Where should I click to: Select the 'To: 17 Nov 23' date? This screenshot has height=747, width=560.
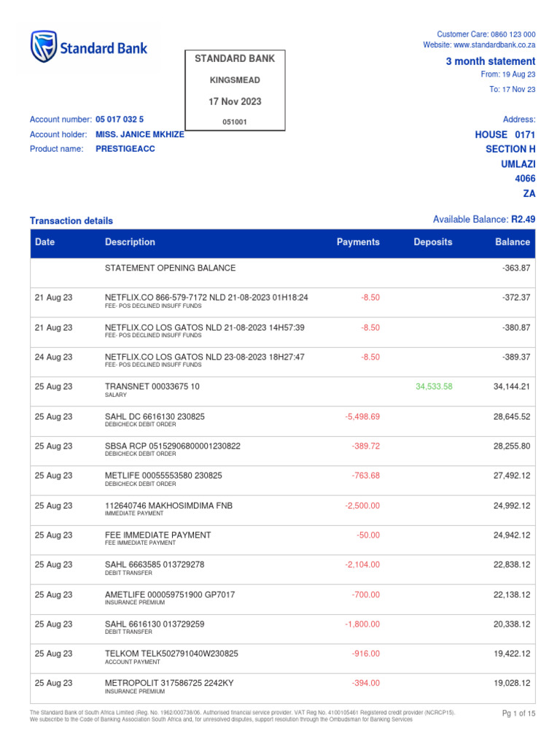point(513,90)
